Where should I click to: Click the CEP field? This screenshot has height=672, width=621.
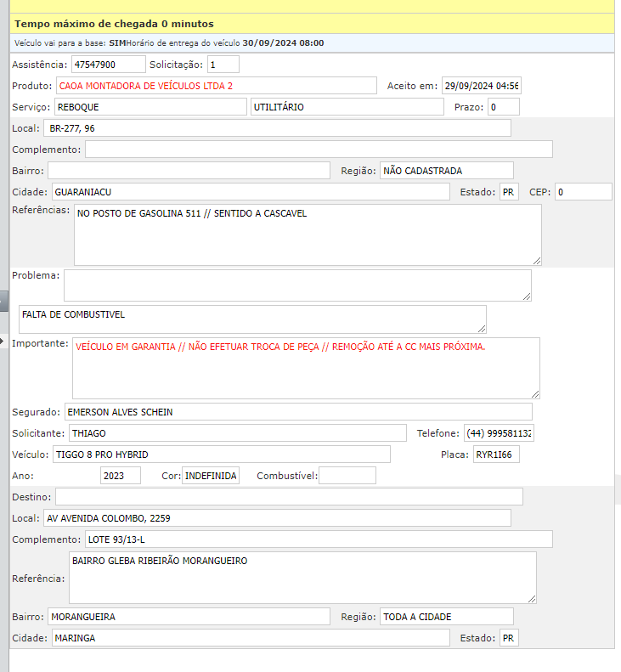pos(584,191)
